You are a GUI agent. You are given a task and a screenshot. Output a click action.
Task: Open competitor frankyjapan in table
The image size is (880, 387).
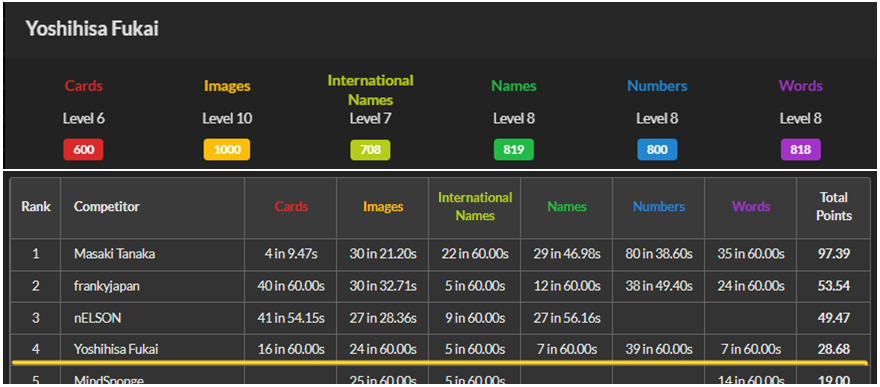pos(107,286)
